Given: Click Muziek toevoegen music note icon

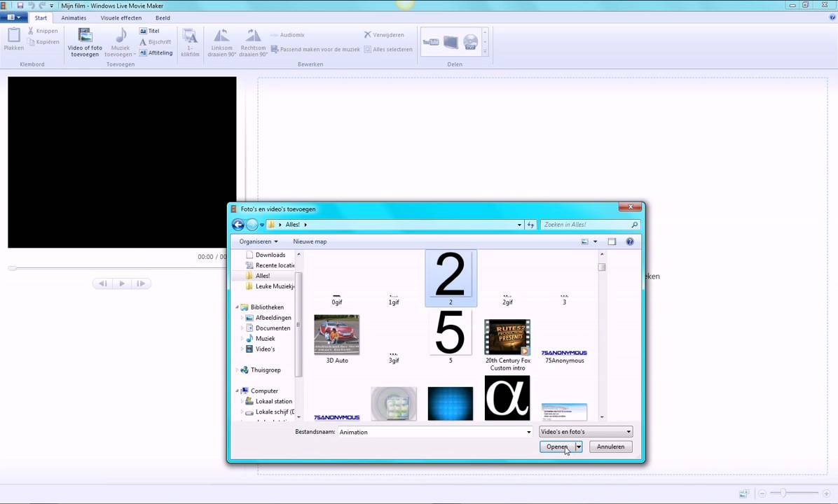Looking at the screenshot, I should click(121, 35).
